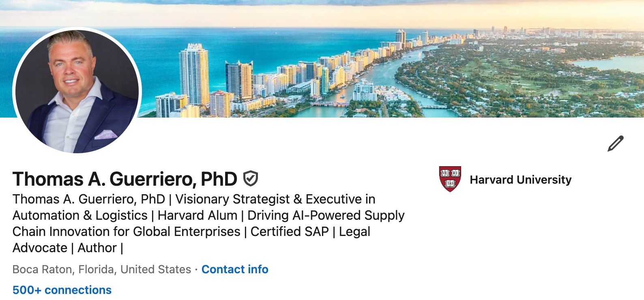Click "PhD" in the bold name heading

[219, 179]
